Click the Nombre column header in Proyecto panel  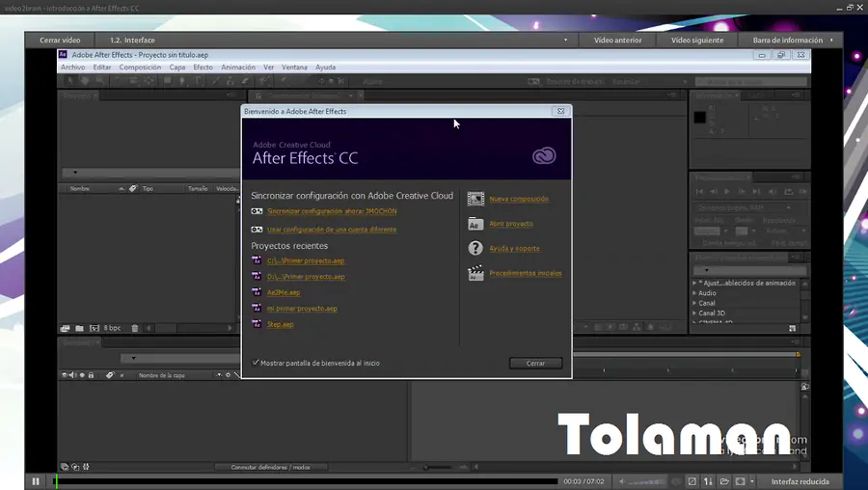(80, 189)
